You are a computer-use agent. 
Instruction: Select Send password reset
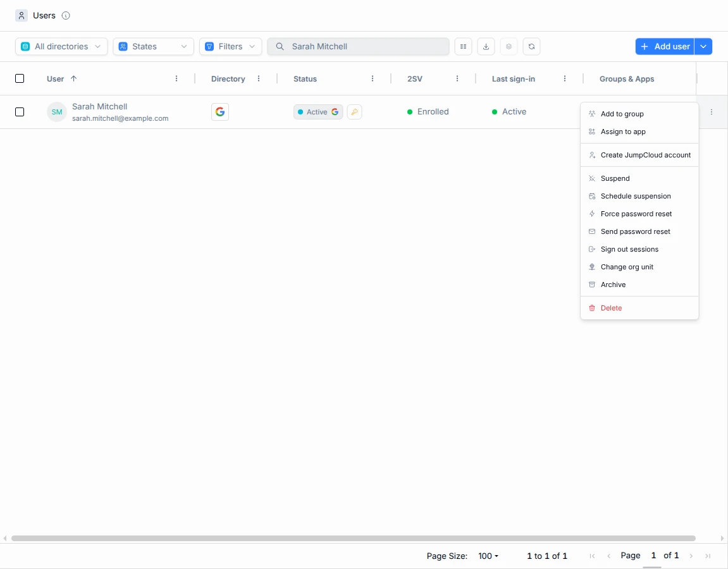click(x=639, y=231)
